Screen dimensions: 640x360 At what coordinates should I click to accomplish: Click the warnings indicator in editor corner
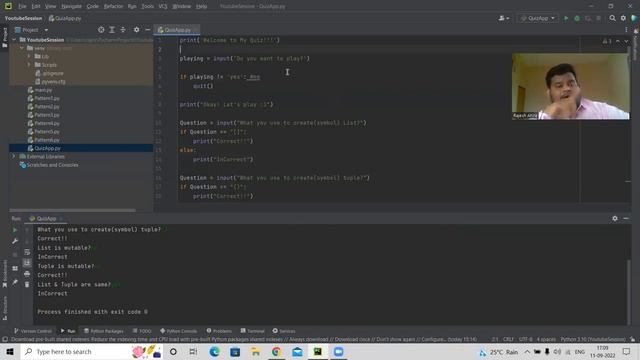[x=607, y=41]
